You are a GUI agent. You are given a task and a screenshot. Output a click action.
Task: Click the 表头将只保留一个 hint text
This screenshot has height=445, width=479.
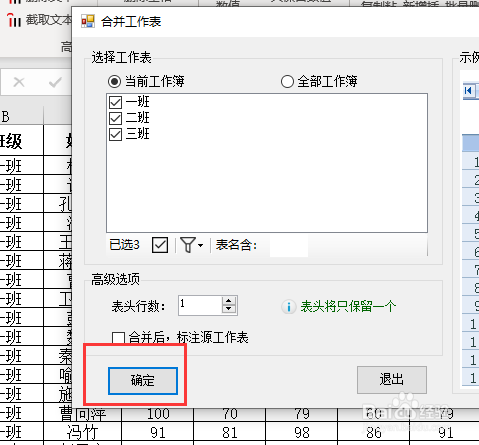pos(348,306)
